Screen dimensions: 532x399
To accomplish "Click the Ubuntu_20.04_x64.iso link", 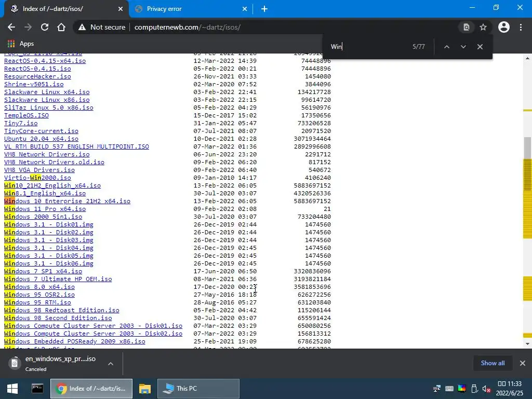I will (41, 139).
